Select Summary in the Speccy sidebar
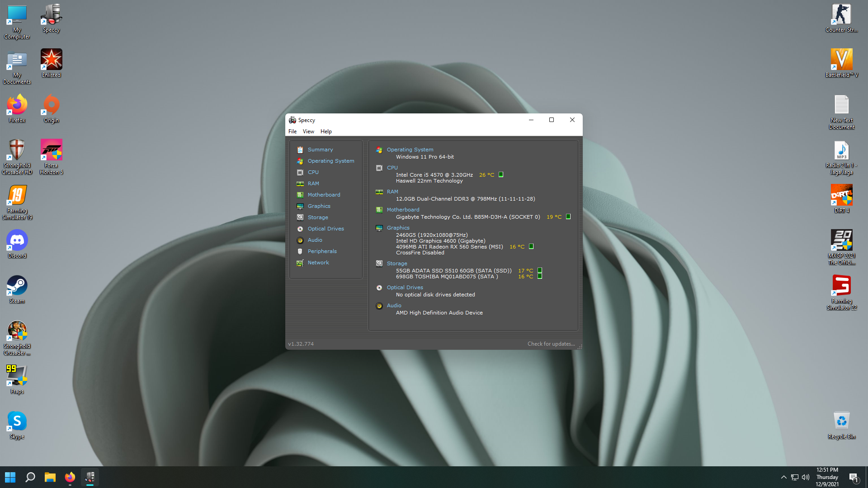The width and height of the screenshot is (868, 488). click(320, 150)
